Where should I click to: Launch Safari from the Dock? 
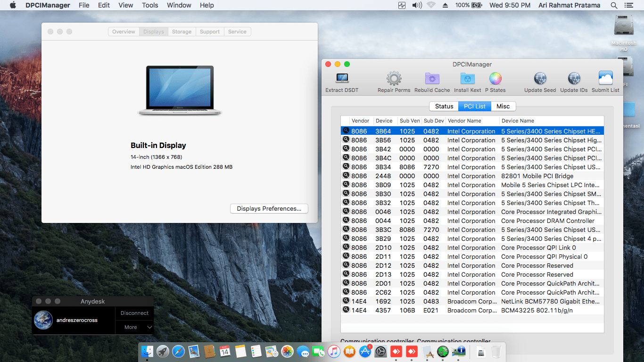(178, 351)
